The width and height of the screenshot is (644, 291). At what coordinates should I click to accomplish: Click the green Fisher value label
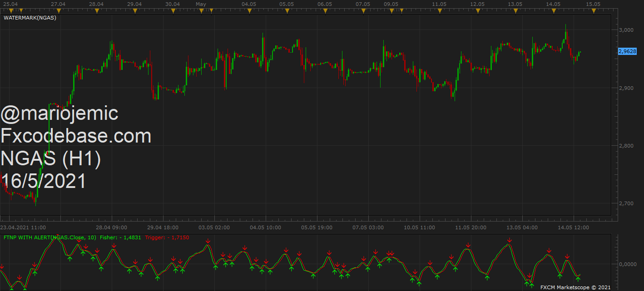(x=120, y=237)
